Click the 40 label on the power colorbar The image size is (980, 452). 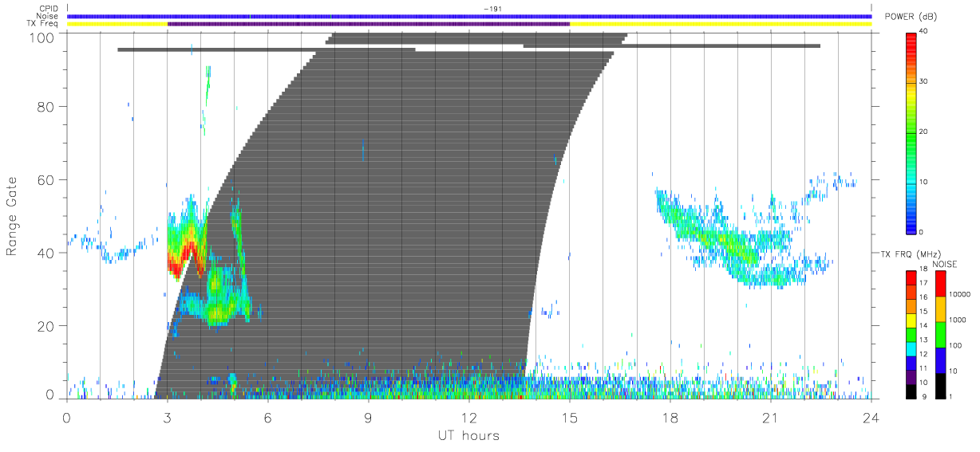(925, 32)
